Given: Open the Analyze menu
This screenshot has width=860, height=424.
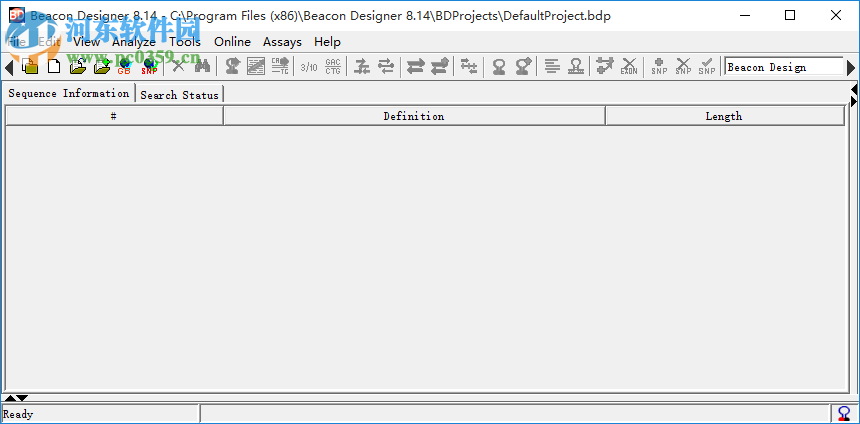Looking at the screenshot, I should pos(134,42).
